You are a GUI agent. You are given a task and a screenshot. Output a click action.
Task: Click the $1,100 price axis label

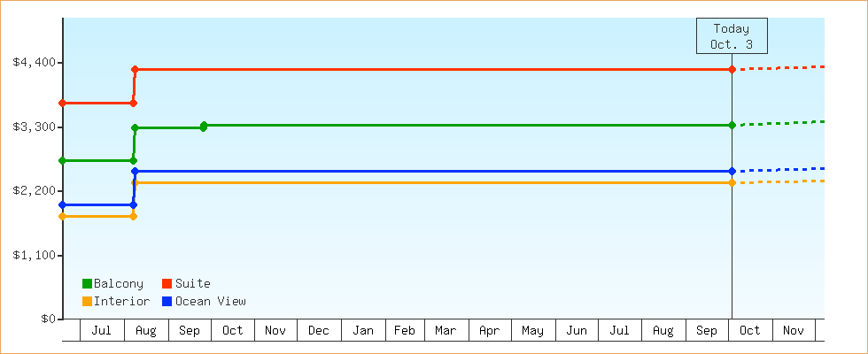click(33, 255)
